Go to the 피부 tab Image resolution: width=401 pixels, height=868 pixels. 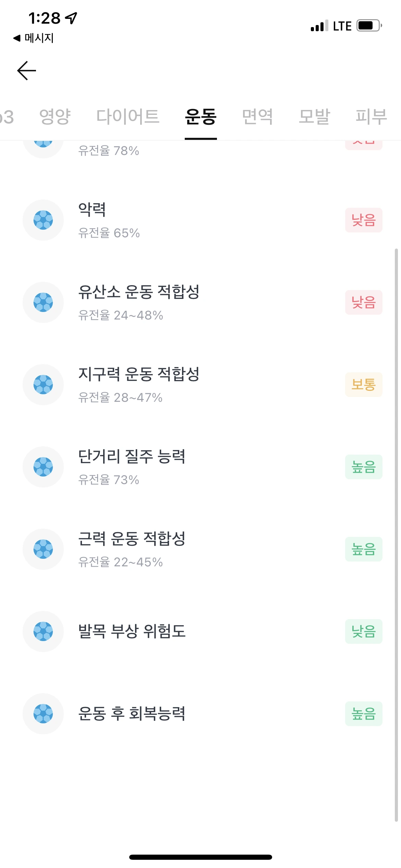371,117
